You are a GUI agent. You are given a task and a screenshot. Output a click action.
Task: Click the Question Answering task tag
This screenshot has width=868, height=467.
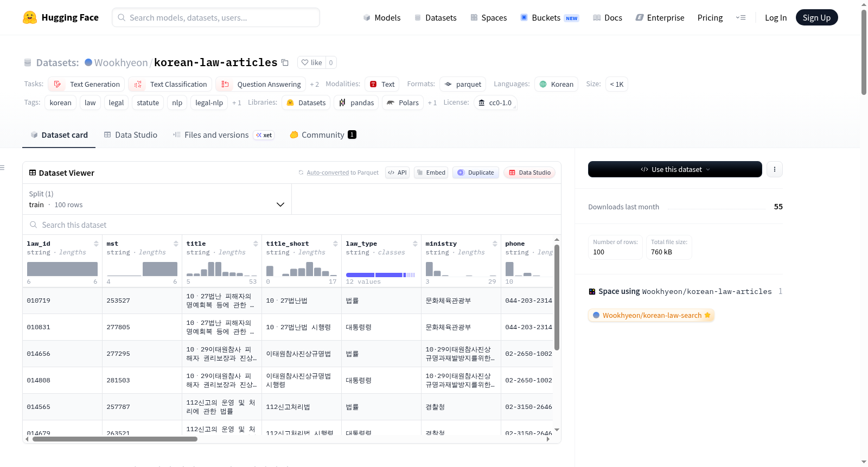(x=260, y=84)
